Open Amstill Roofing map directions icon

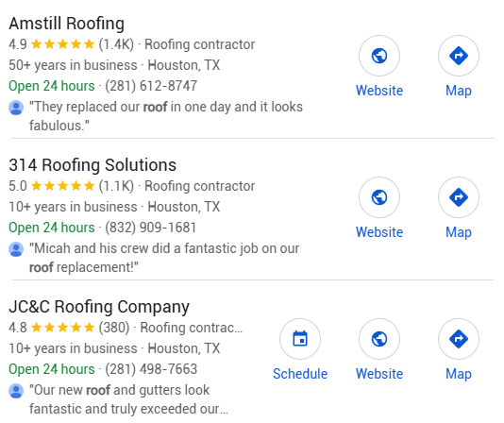pos(459,56)
